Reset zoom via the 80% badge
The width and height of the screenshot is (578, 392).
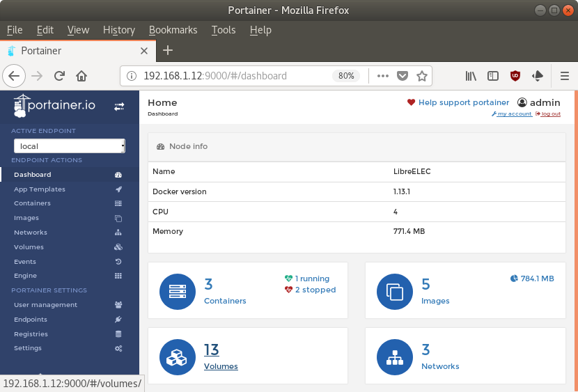tap(346, 76)
